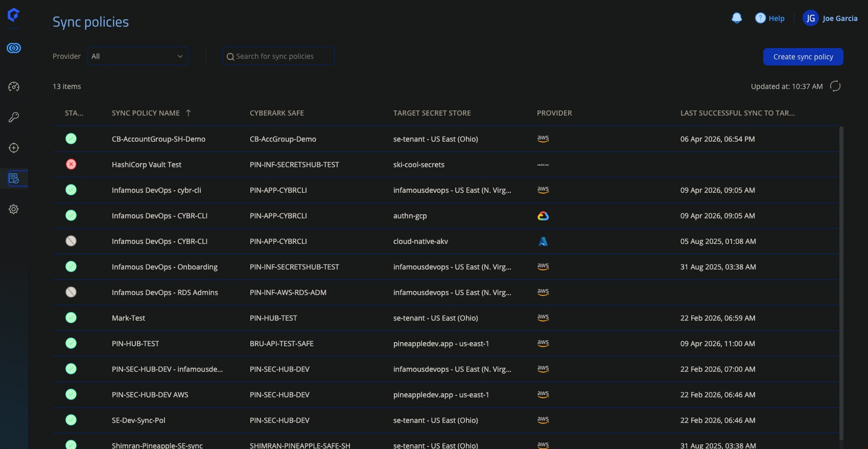Open the CB-AccountGroup-SH-Demo policy row
Viewport: 868px width, 449px height.
(x=445, y=139)
